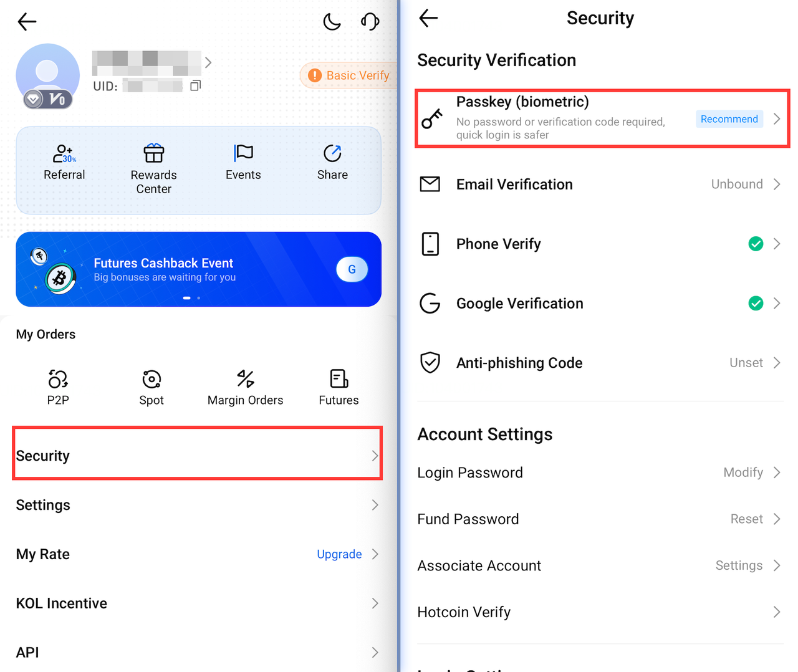Toggle dark mode moon icon

pyautogui.click(x=332, y=22)
